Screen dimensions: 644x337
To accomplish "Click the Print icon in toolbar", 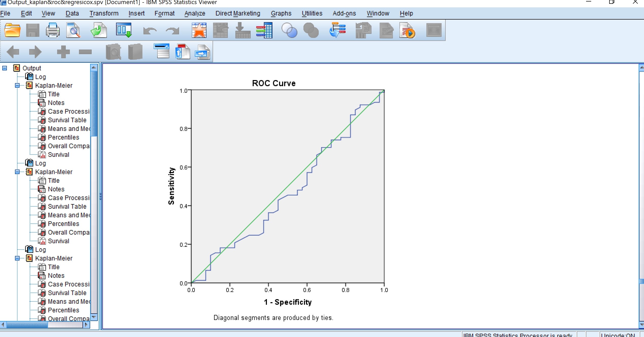I will pyautogui.click(x=53, y=30).
